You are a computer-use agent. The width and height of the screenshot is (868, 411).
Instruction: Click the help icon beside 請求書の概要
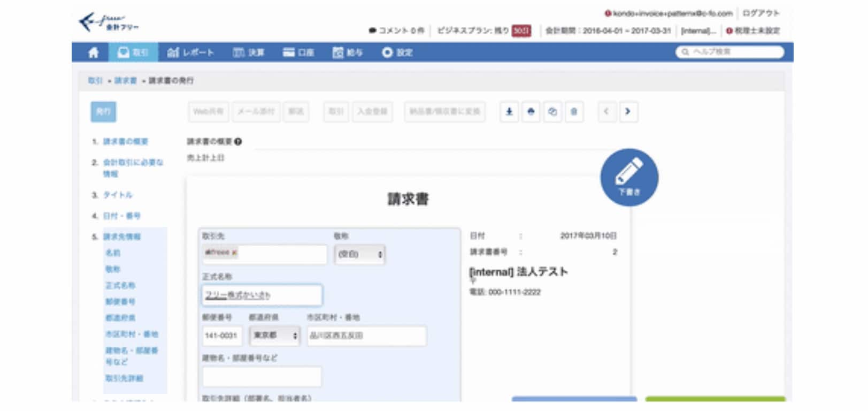click(238, 141)
